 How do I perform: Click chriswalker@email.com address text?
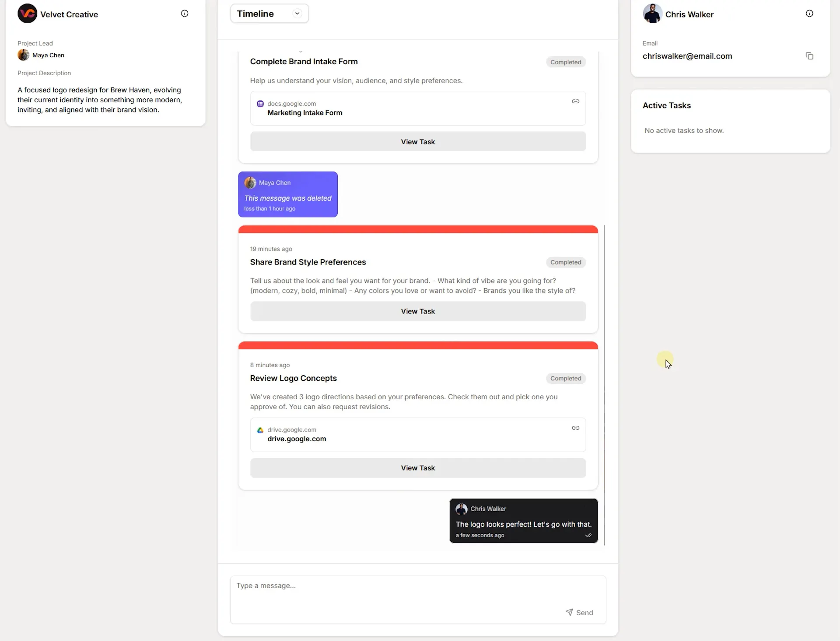coord(687,56)
